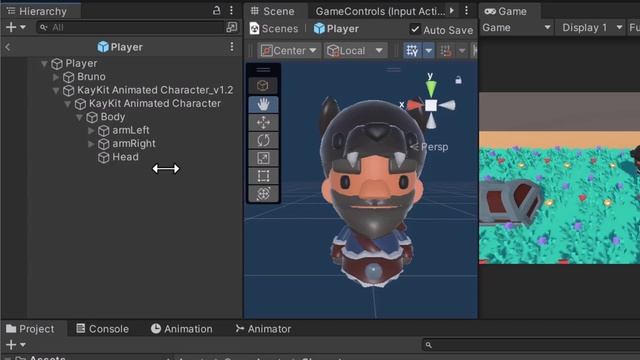This screenshot has height=360, width=640.
Task: Open the tools overlay cube icon
Action: pyautogui.click(x=263, y=86)
